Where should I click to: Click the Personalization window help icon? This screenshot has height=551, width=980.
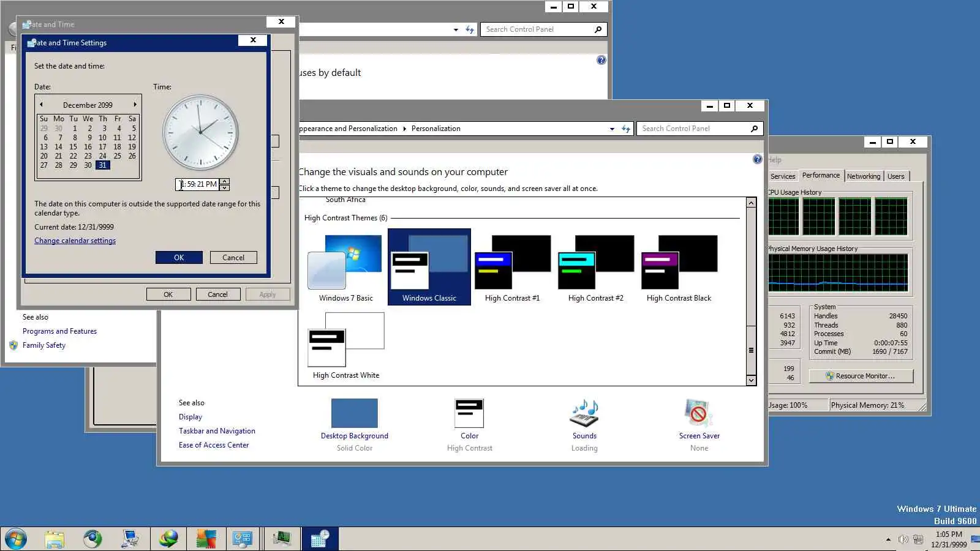pyautogui.click(x=758, y=160)
